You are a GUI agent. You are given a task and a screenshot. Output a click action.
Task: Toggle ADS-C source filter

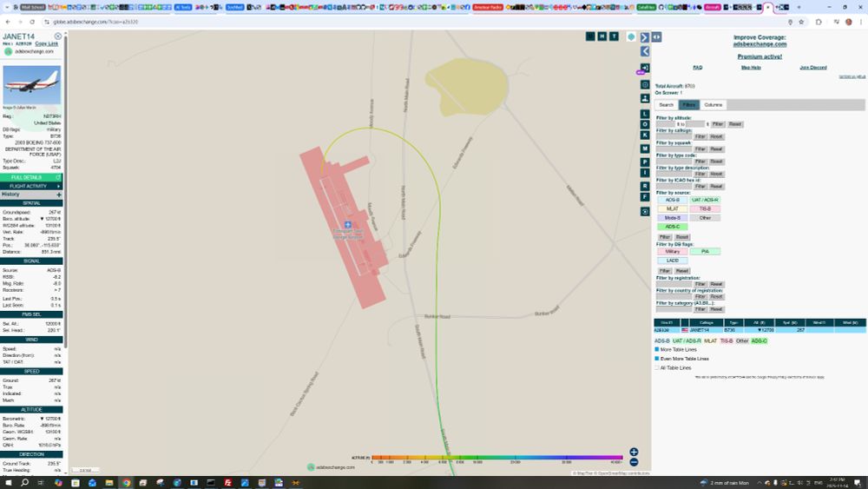tap(673, 227)
